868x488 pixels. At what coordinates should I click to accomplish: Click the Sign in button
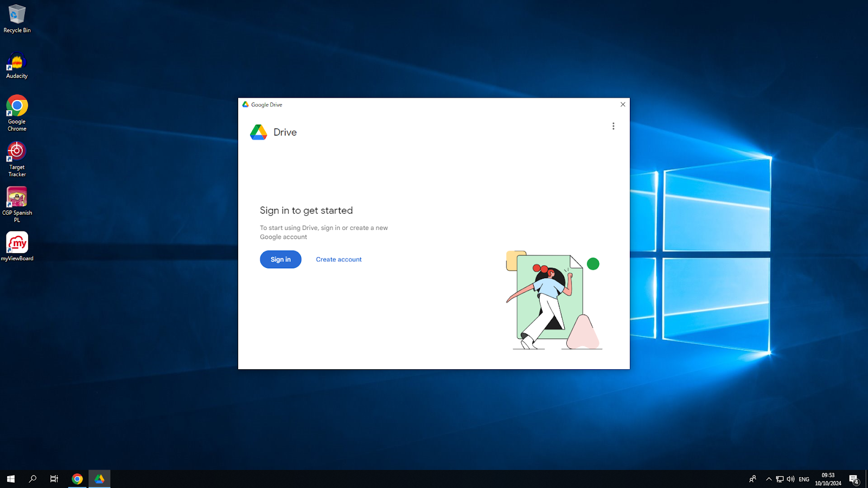click(280, 259)
